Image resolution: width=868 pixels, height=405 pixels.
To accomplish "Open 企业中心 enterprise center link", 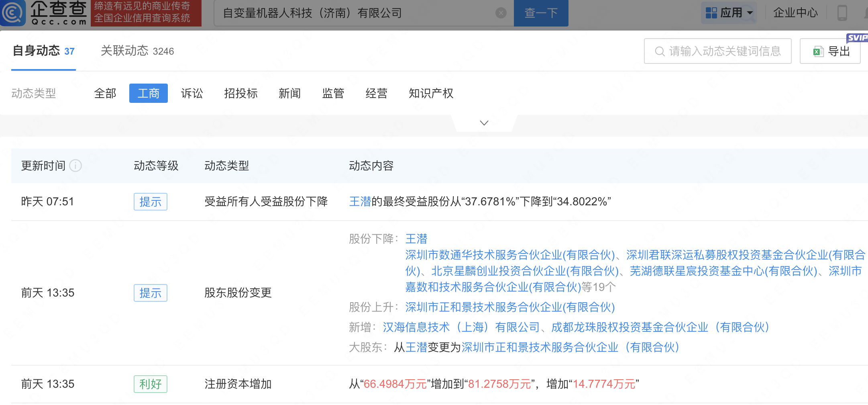I will (795, 13).
